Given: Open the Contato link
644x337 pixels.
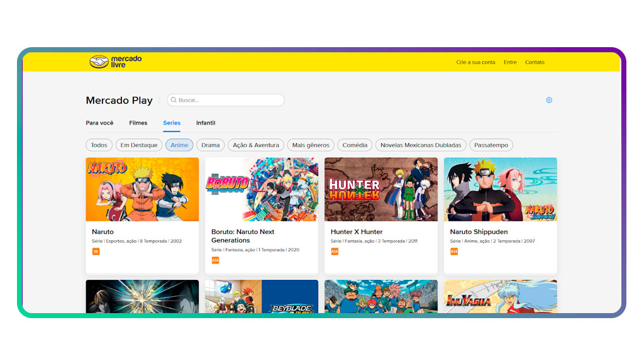Looking at the screenshot, I should [x=535, y=62].
